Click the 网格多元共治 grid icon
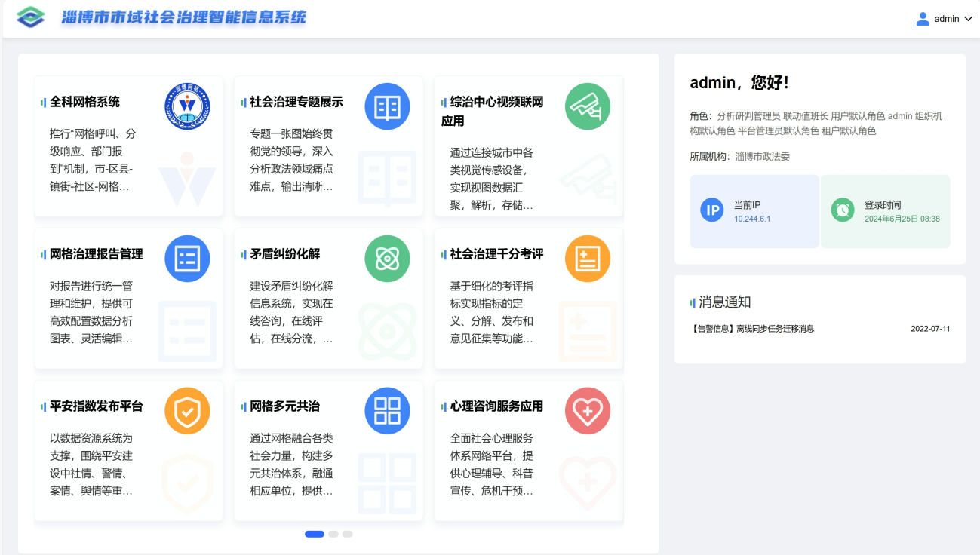The image size is (980, 555). (387, 411)
